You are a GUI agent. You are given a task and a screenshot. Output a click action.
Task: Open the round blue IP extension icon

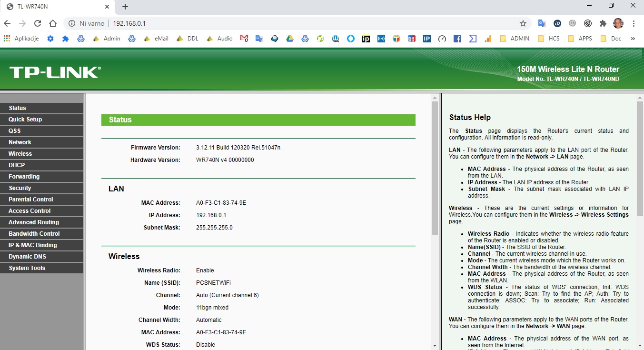557,23
